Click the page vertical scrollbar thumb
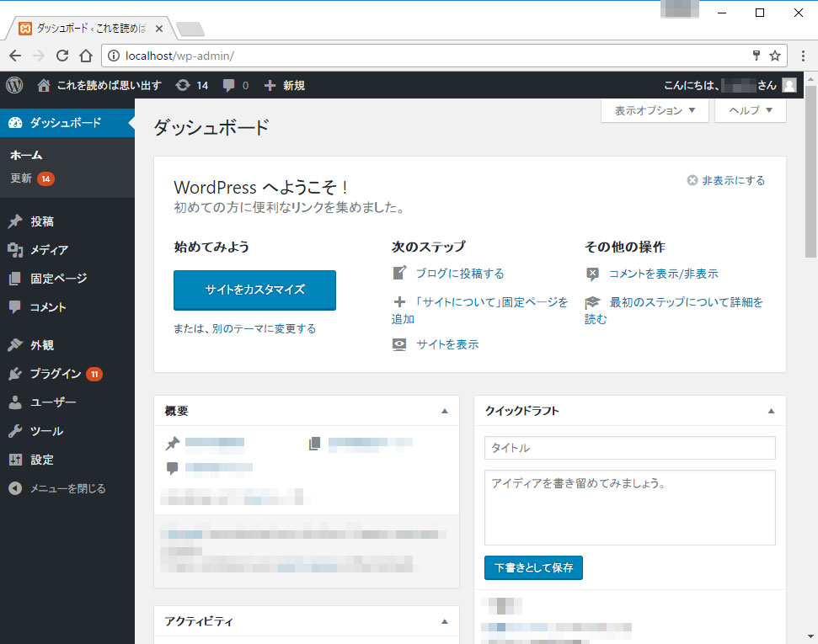818x644 pixels. [810, 172]
